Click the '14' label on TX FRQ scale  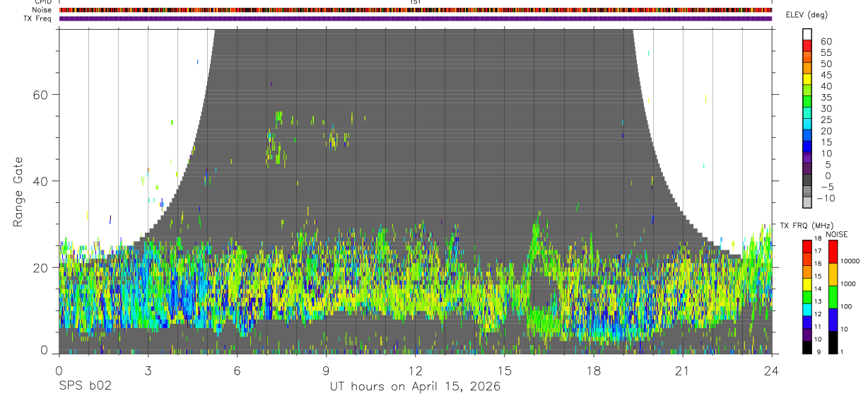[818, 289]
